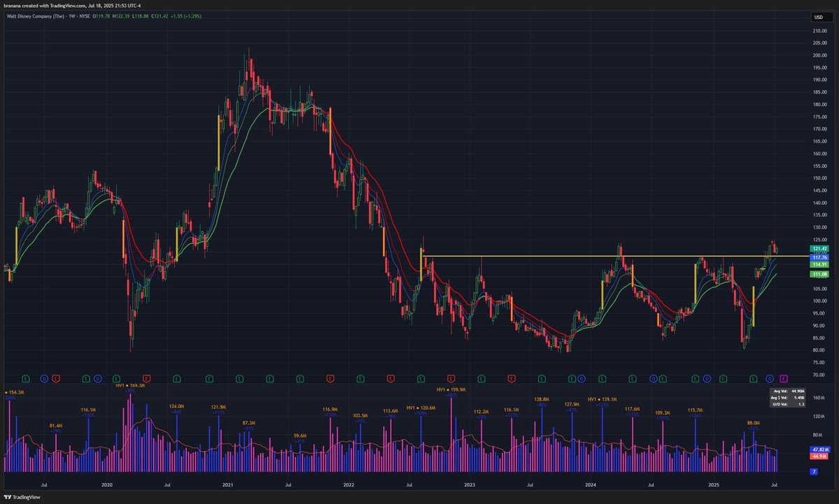Image resolution: width=839 pixels, height=504 pixels.
Task: Click the green earnings marker above 127.9M label
Action: [x=572, y=378]
